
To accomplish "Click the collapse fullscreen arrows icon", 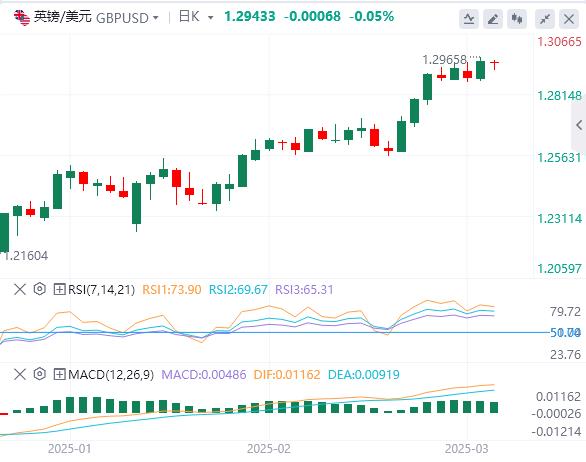I will click(545, 19).
